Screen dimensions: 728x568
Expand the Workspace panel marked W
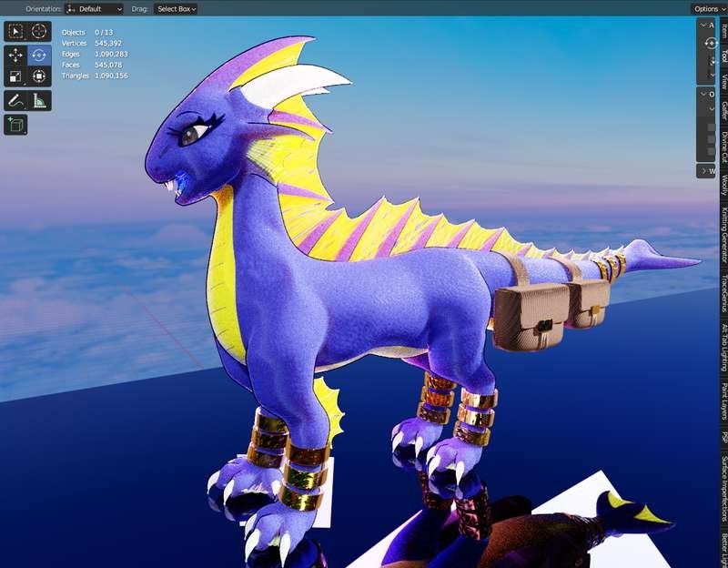703,171
